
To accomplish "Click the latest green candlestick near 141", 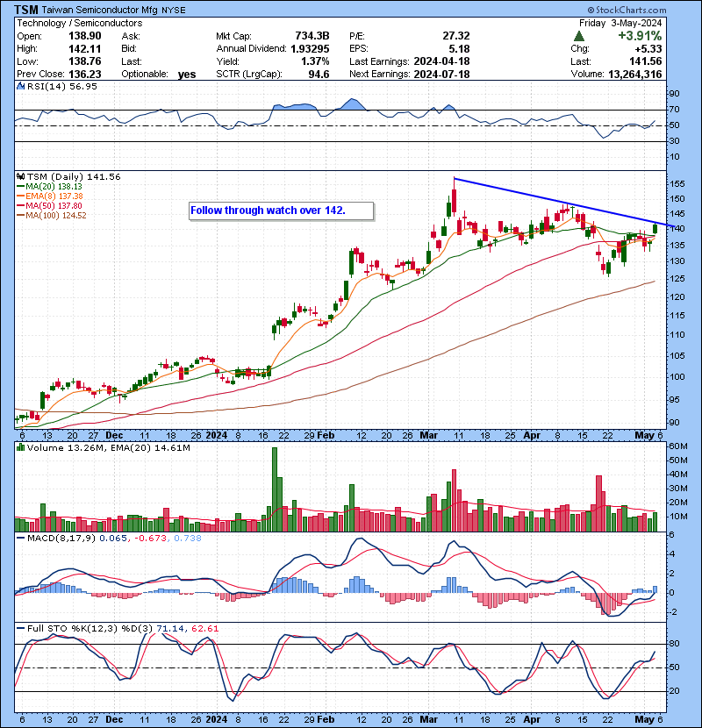I will point(655,228).
